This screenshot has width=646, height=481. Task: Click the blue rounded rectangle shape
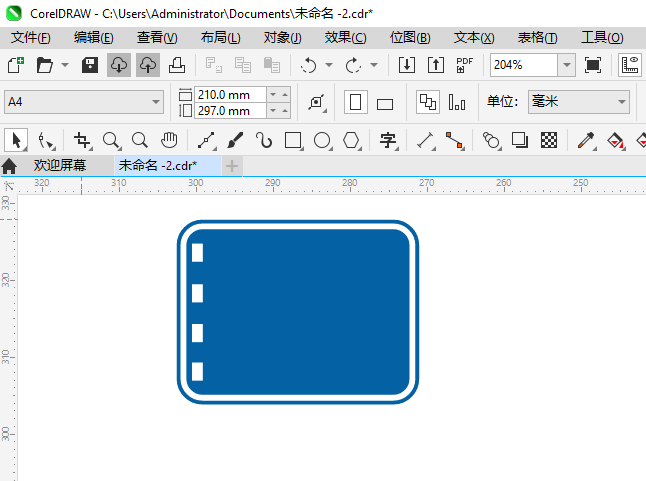(298, 312)
